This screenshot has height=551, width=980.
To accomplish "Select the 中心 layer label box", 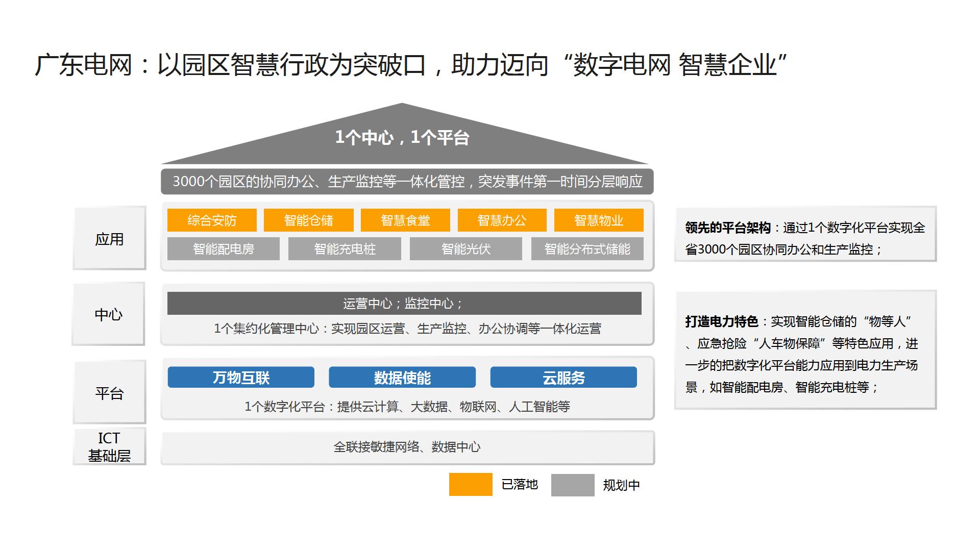I will [109, 314].
